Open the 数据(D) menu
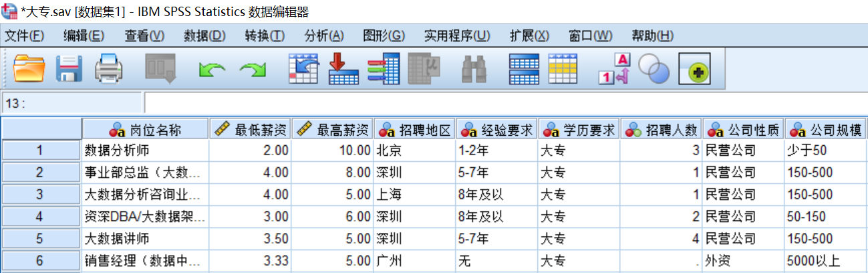The width and height of the screenshot is (868, 273). coord(204,35)
